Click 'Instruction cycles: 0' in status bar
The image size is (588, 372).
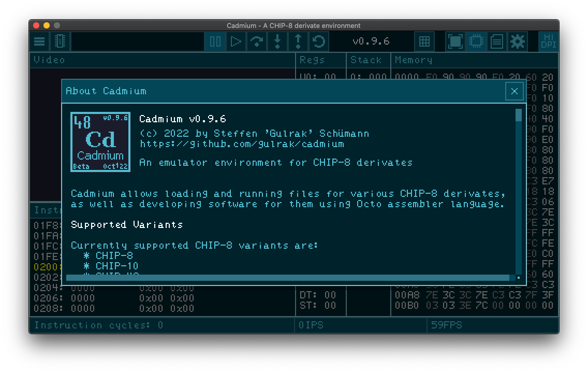click(x=99, y=325)
